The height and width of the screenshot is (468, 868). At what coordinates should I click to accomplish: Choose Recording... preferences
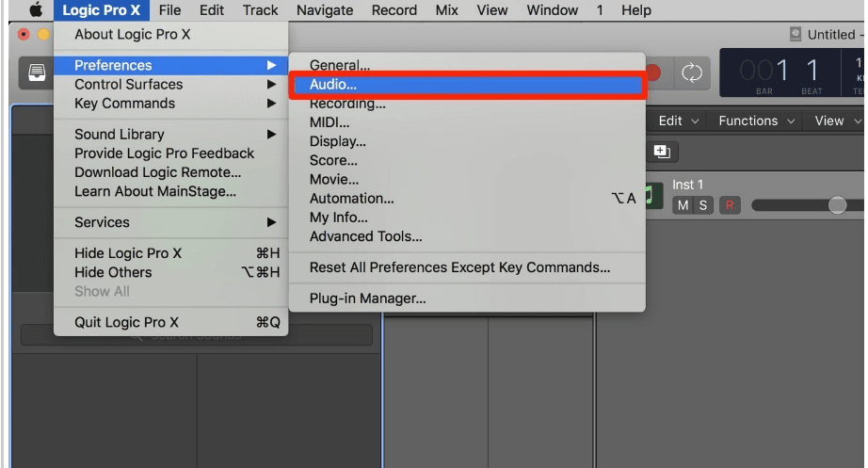(467, 104)
